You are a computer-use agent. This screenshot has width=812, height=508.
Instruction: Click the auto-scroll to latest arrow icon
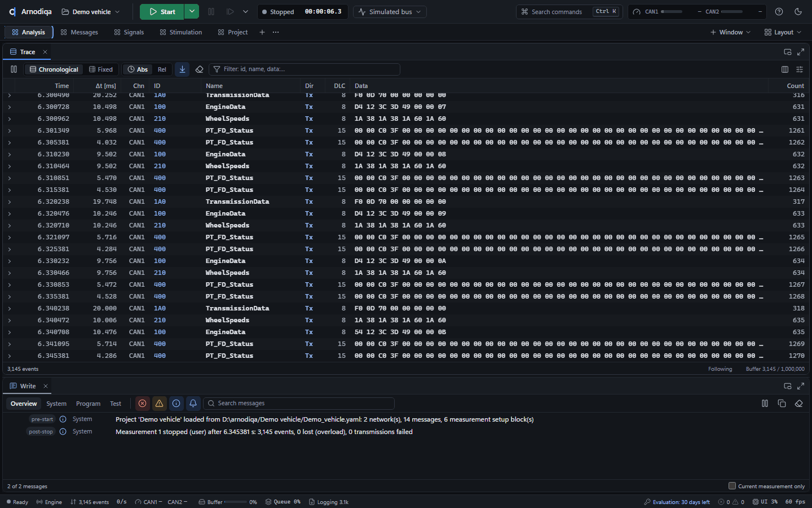pos(182,69)
